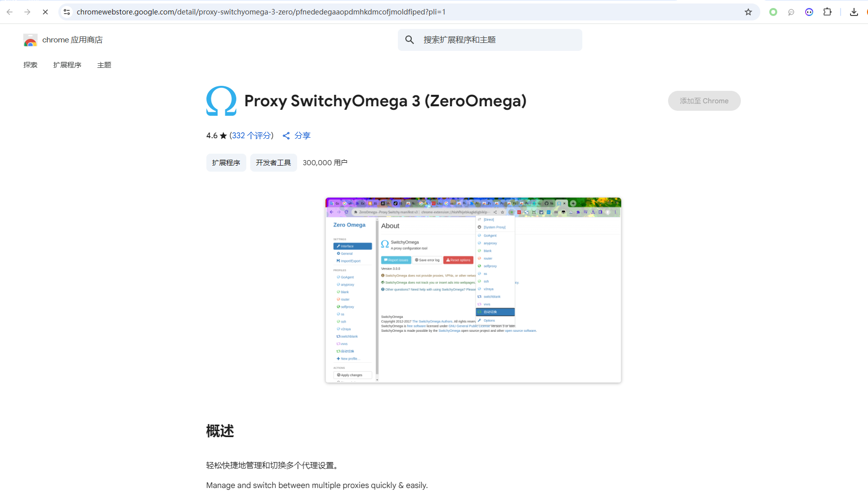Screen dimensions: 868x494
Task: Click the 分享 link
Action: coord(302,136)
